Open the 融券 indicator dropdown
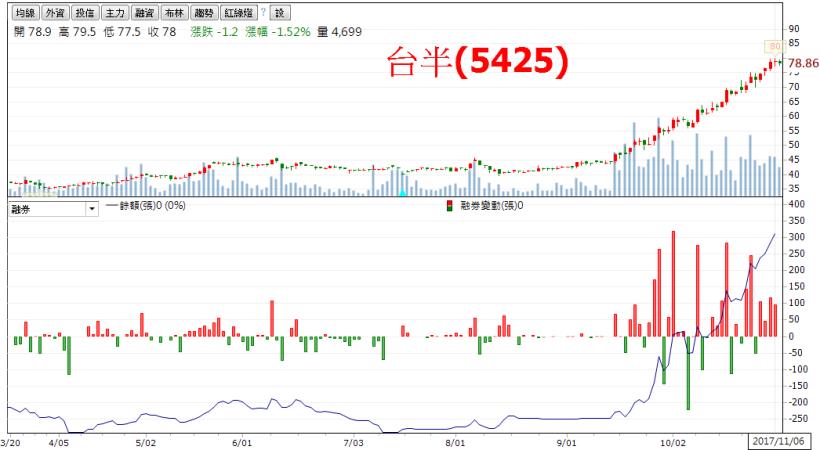 [53, 209]
